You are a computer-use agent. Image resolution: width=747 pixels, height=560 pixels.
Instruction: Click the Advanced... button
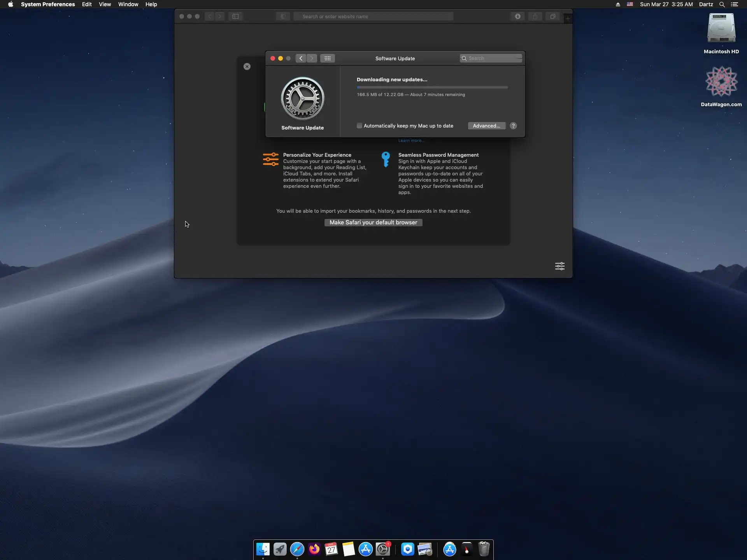(x=486, y=126)
